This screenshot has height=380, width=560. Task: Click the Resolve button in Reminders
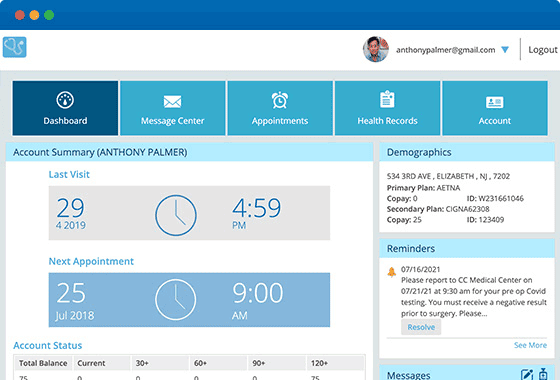(421, 327)
